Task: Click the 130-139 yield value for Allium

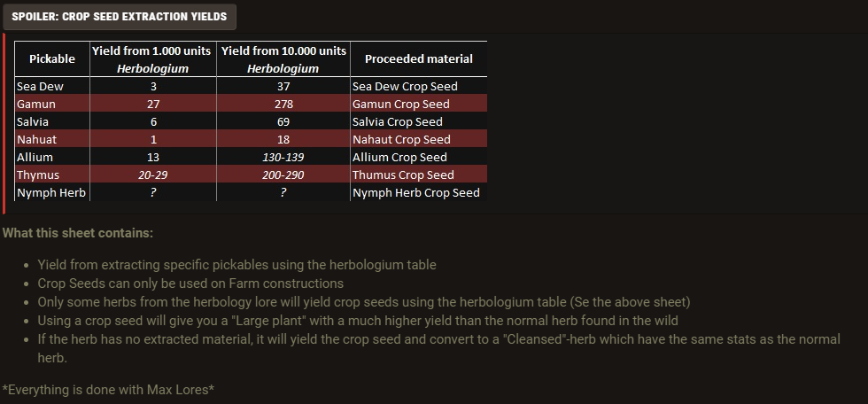Action: (283, 157)
